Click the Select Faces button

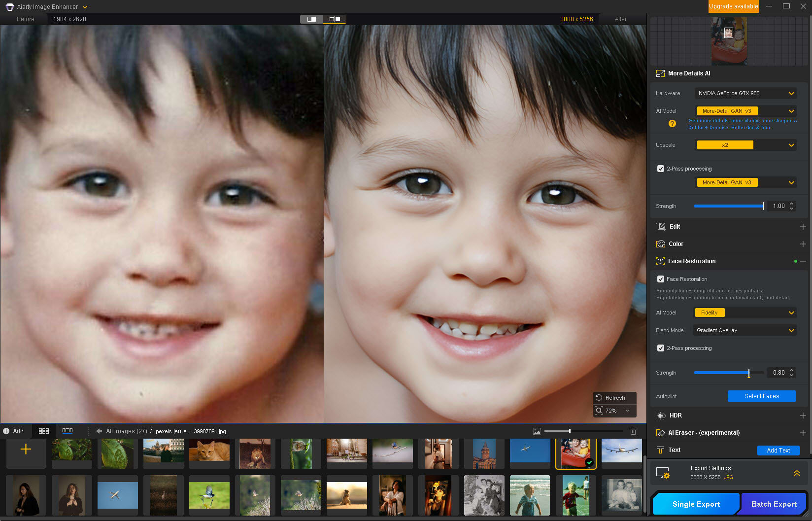(x=762, y=396)
